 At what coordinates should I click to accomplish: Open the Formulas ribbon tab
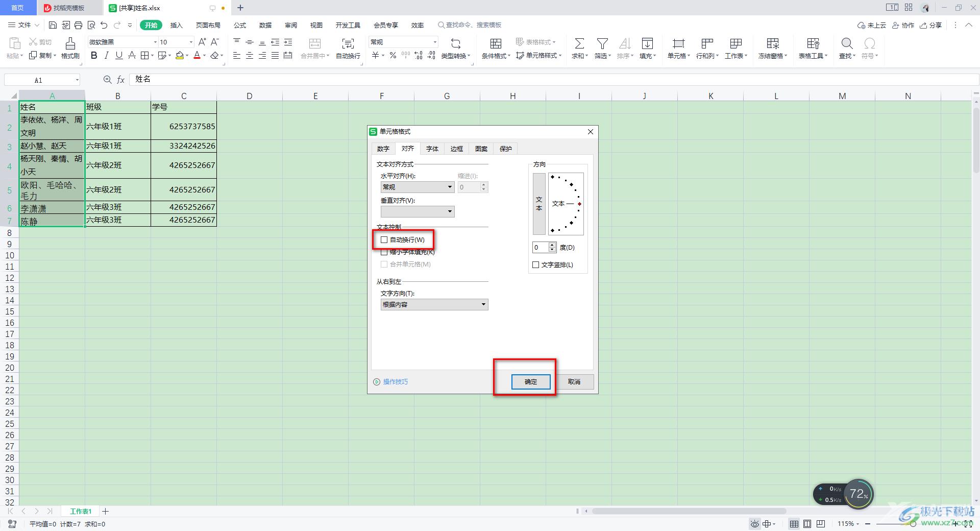pos(240,25)
